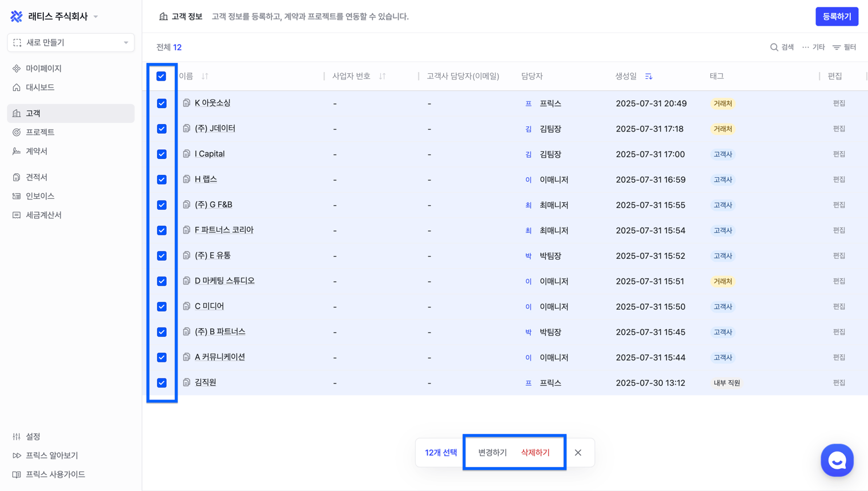
Task: Uncheck the (주) E 유통 row checkbox
Action: click(x=162, y=256)
